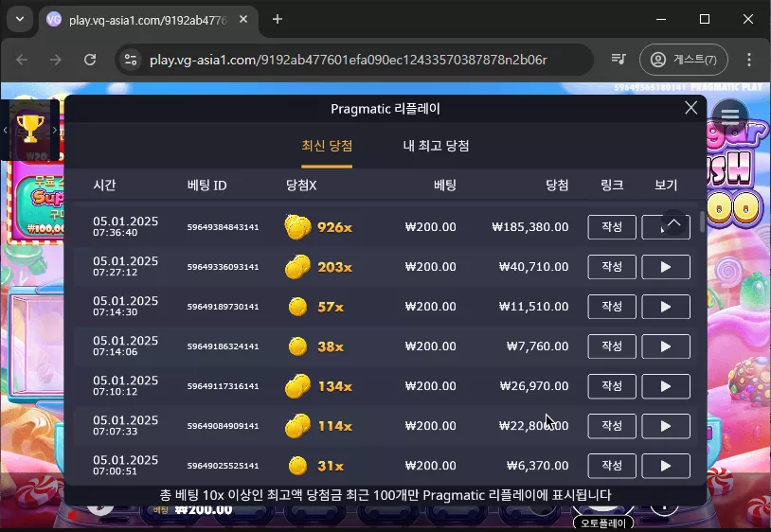771x532 pixels.
Task: Create link for the 31x win
Action: point(612,466)
